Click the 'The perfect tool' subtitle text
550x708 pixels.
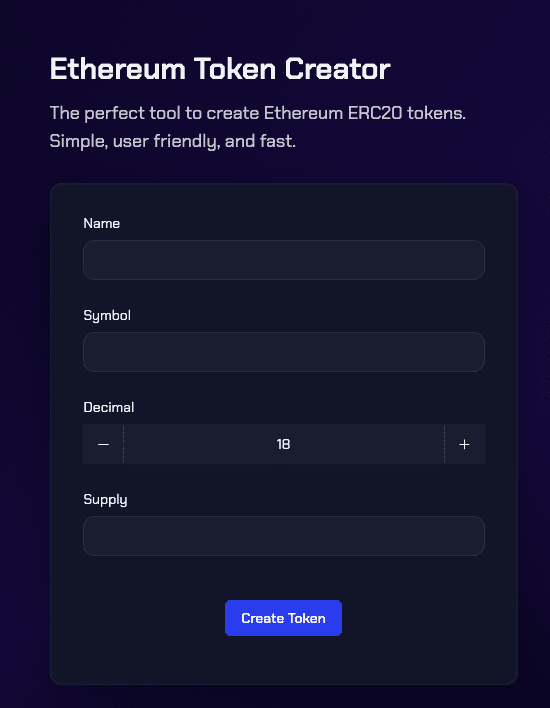click(x=115, y=113)
